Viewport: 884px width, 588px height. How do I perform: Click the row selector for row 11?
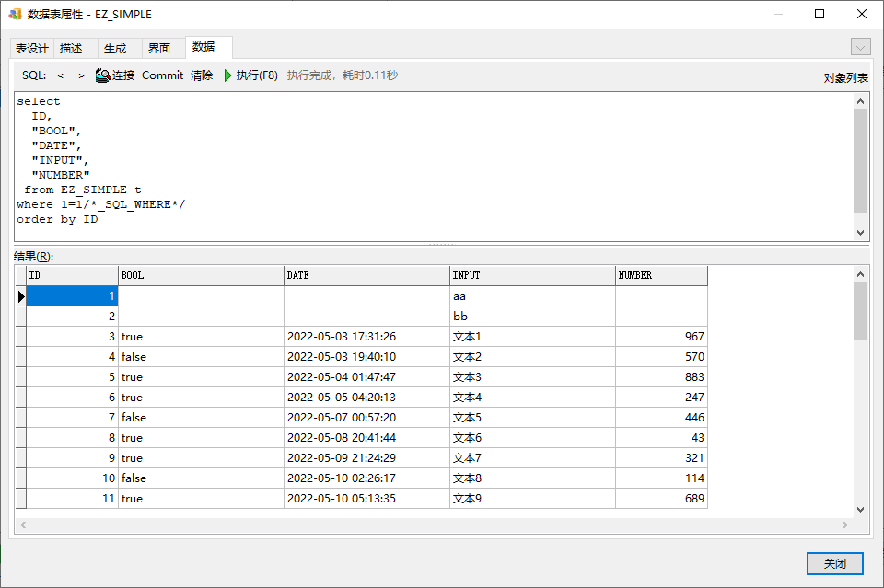[21, 499]
